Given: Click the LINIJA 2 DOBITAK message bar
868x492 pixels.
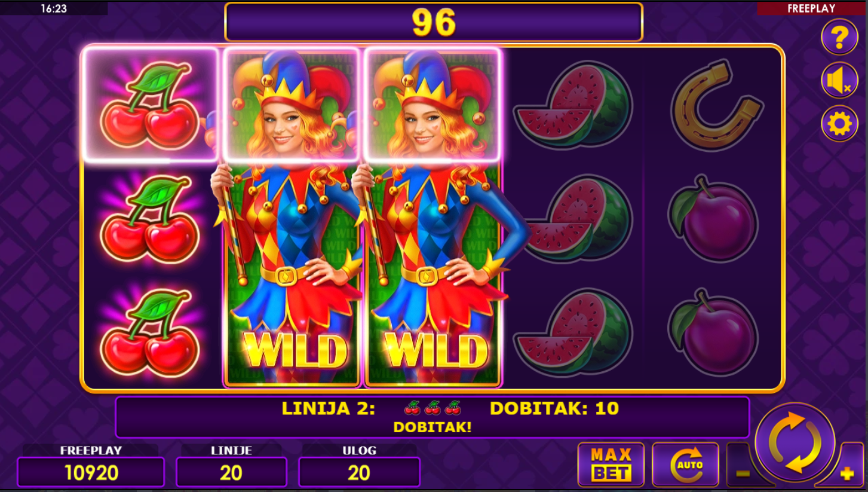Looking at the screenshot, I should pyautogui.click(x=432, y=417).
